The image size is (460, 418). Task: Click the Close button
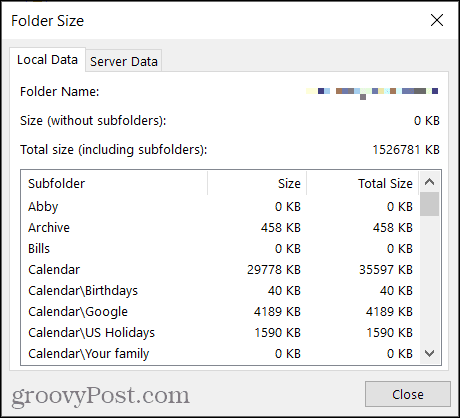pyautogui.click(x=408, y=394)
